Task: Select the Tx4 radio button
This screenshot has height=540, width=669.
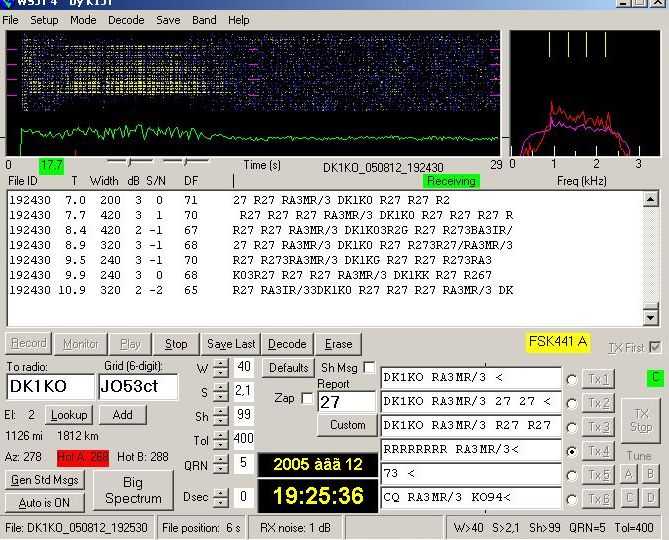Action: (572, 452)
